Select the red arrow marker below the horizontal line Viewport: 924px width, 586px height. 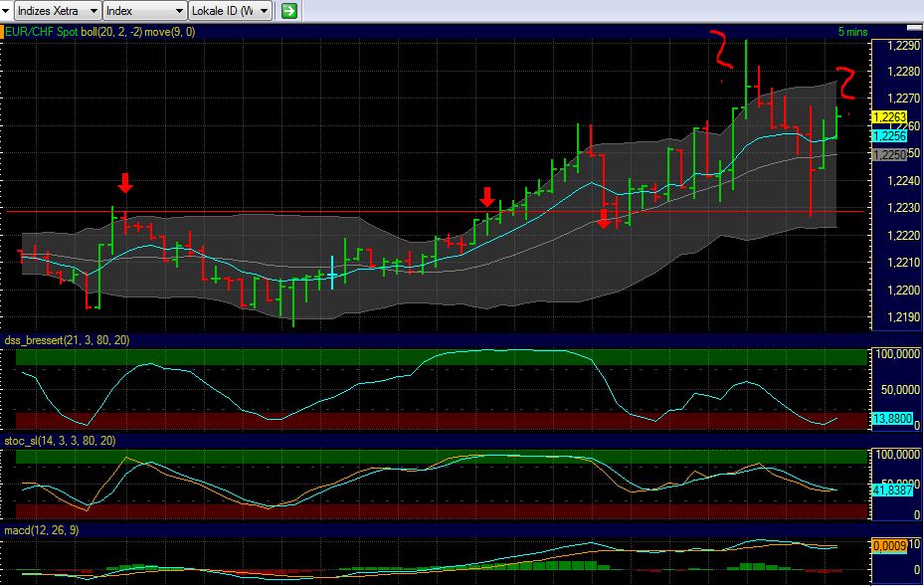(604, 218)
